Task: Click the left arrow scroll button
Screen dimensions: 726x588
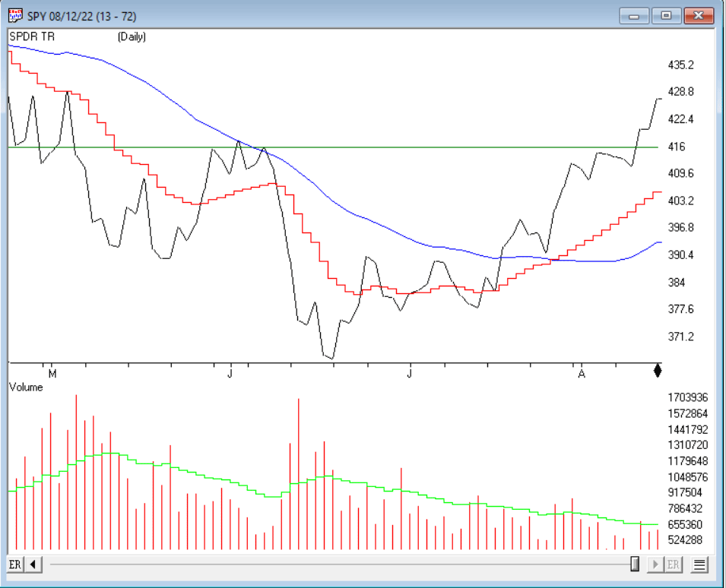Action: (33, 564)
